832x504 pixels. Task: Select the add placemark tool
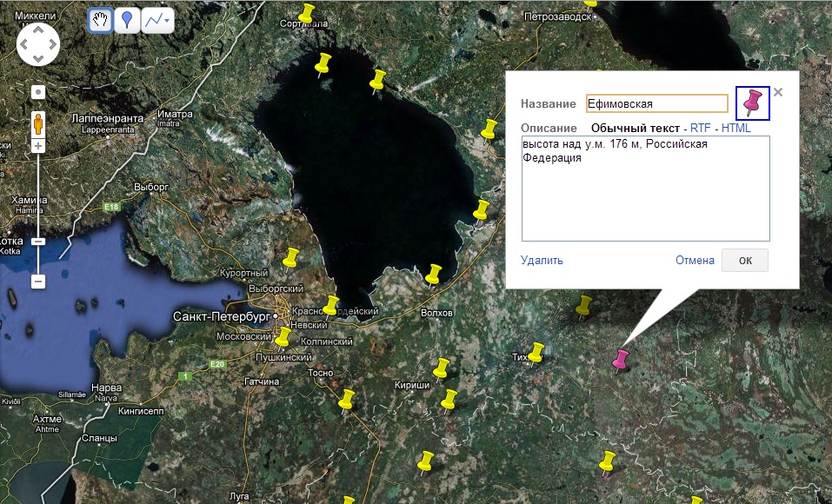coord(127,21)
